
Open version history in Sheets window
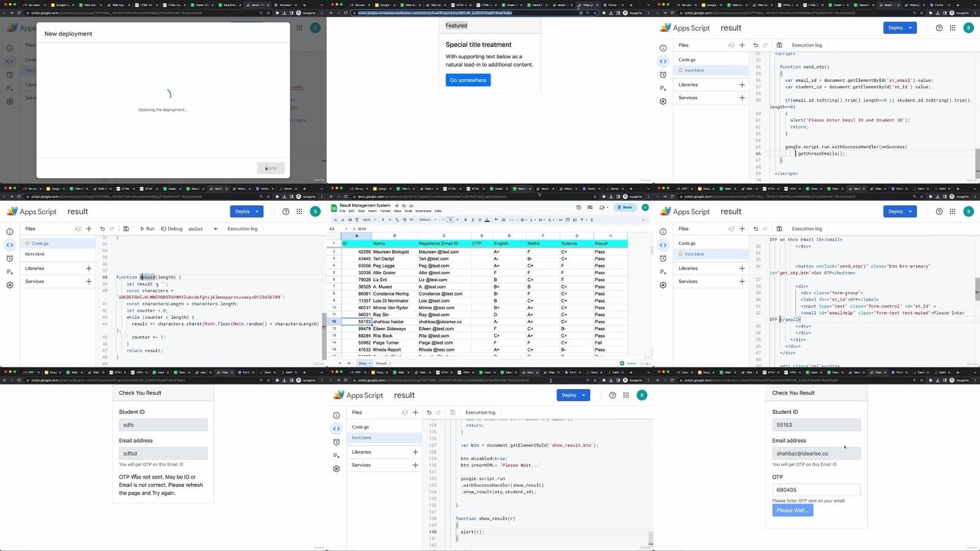(x=579, y=207)
